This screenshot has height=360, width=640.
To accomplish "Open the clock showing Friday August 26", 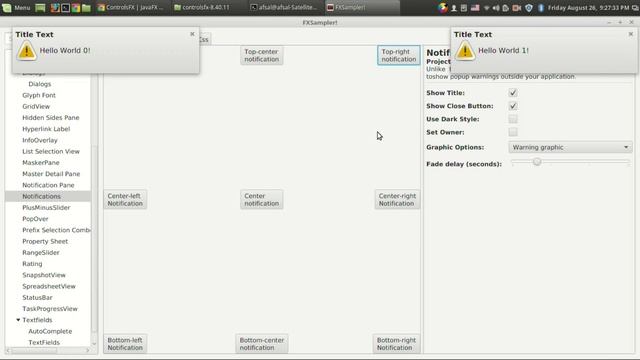I will pos(588,8).
